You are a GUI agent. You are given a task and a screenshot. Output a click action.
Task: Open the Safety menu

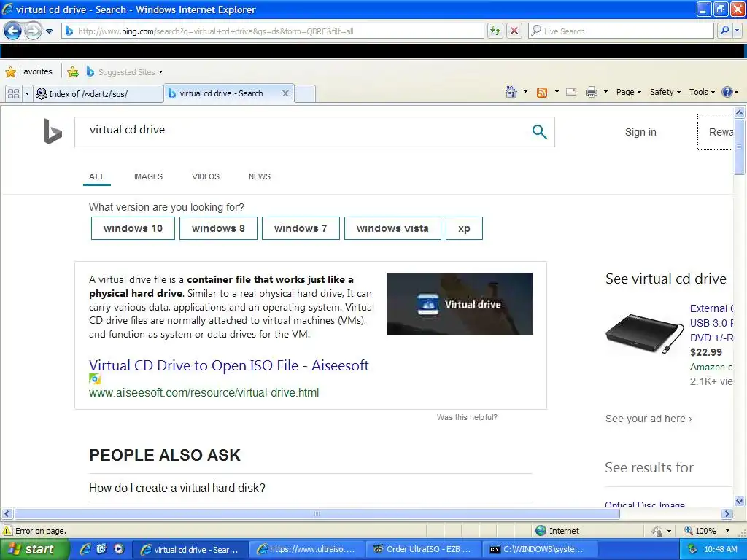coord(665,92)
